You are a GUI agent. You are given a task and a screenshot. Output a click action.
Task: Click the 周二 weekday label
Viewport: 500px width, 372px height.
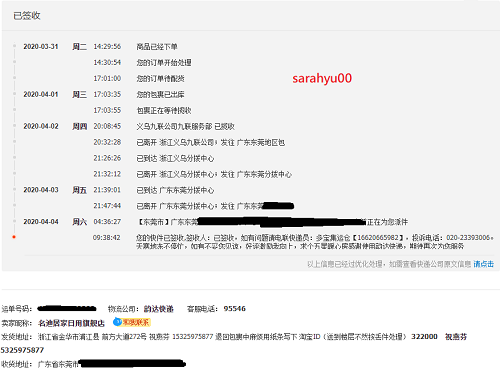(80, 46)
